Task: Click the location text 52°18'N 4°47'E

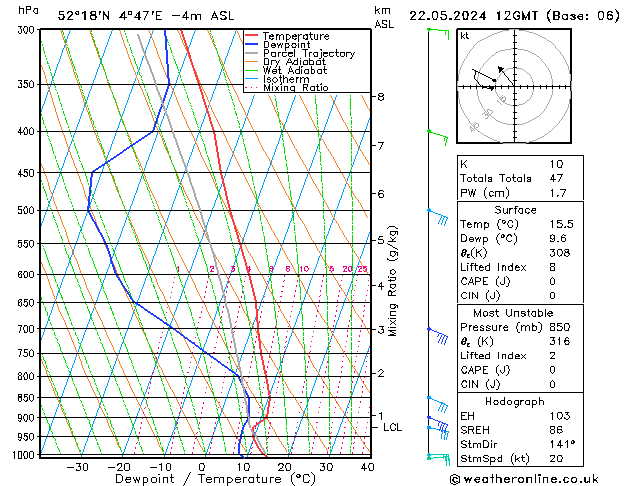Action: pos(110,16)
